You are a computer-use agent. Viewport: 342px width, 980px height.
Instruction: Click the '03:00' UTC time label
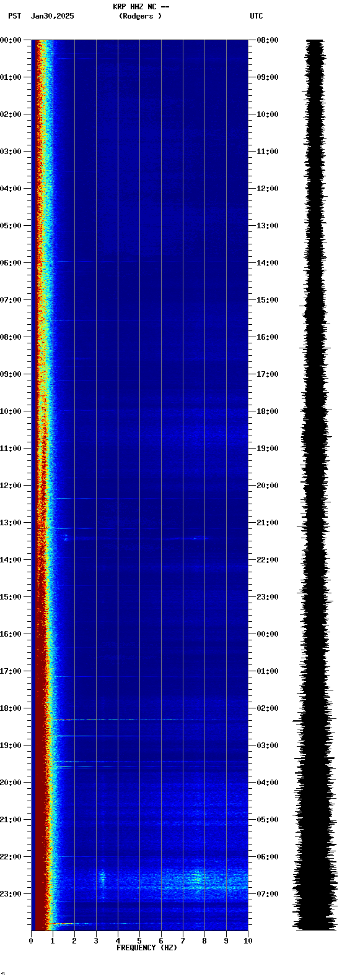coord(268,746)
